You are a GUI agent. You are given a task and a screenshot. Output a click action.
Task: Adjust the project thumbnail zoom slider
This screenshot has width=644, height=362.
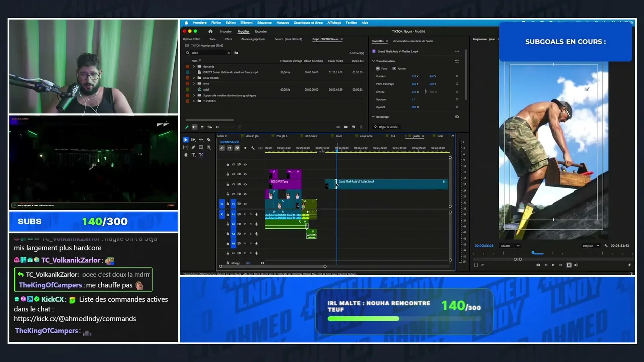coord(217,127)
